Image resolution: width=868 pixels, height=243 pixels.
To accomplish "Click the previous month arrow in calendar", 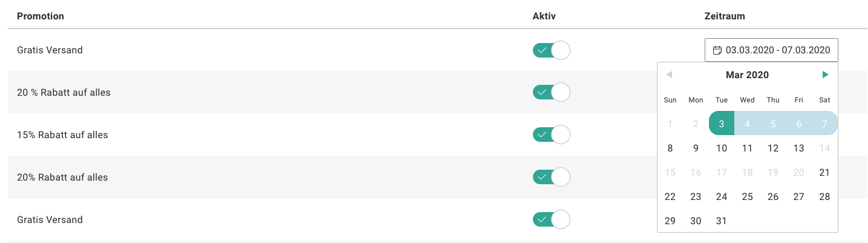I will pyautogui.click(x=669, y=75).
